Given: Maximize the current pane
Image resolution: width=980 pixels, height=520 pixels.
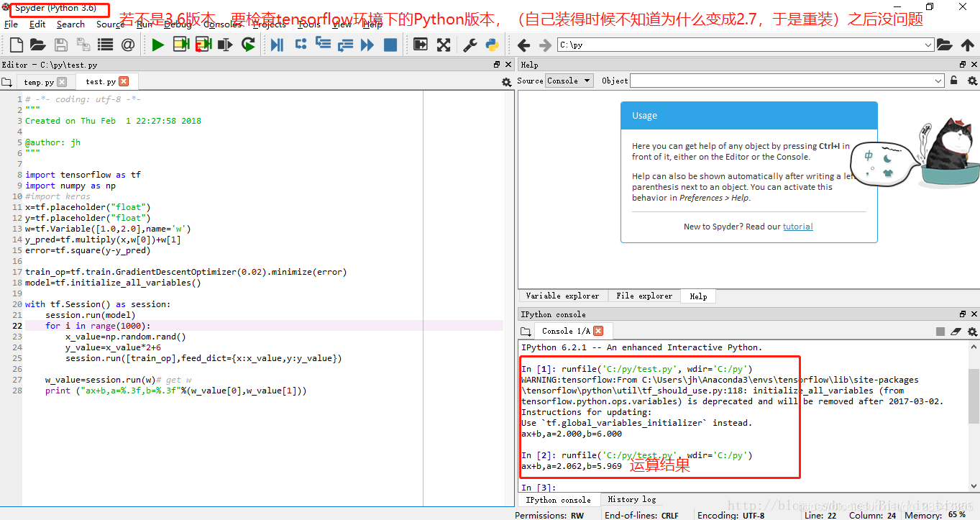Looking at the screenshot, I should (x=421, y=45).
